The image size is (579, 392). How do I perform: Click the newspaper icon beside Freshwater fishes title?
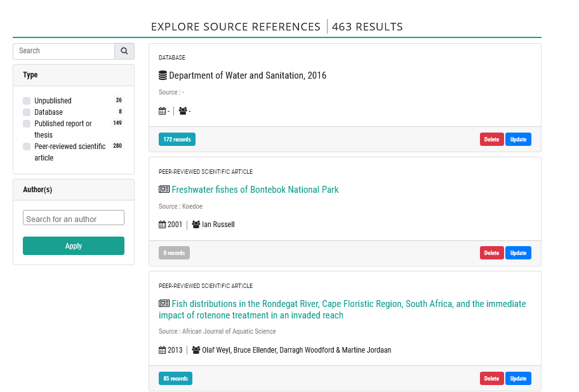164,190
